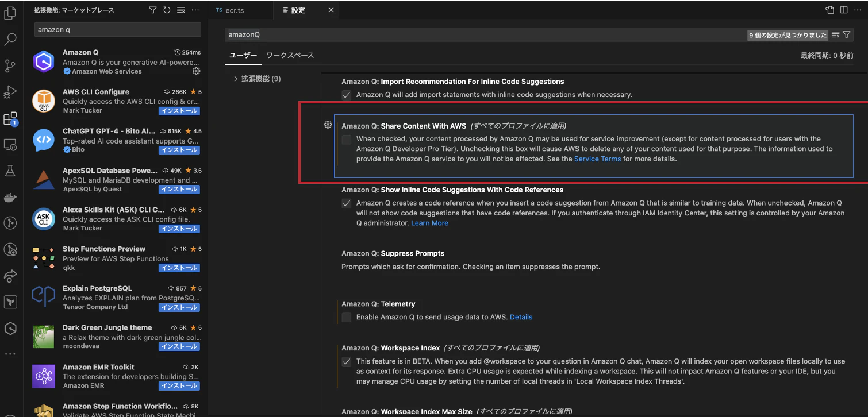The image size is (868, 417).
Task: Open settings JSON file icon
Action: 829,10
